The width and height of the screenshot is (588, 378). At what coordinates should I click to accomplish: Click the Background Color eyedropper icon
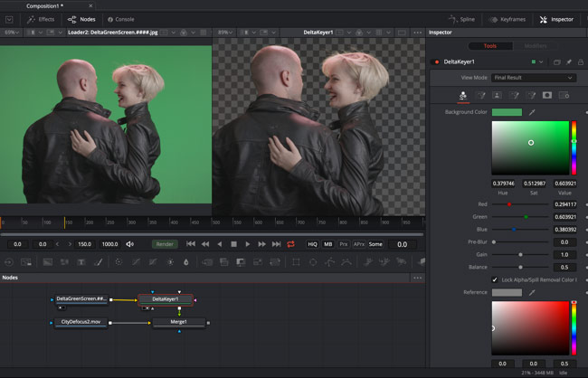[532, 112]
